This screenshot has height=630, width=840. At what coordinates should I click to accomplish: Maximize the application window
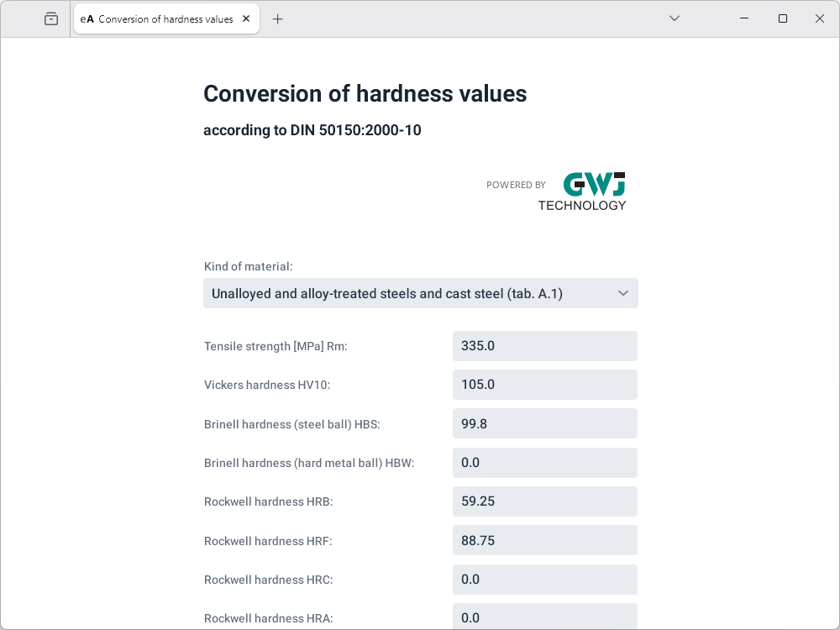point(782,18)
